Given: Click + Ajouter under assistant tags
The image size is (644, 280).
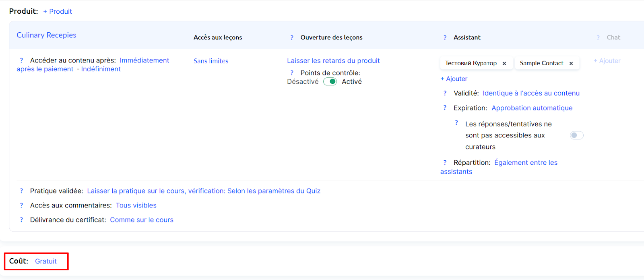Looking at the screenshot, I should pos(454,79).
